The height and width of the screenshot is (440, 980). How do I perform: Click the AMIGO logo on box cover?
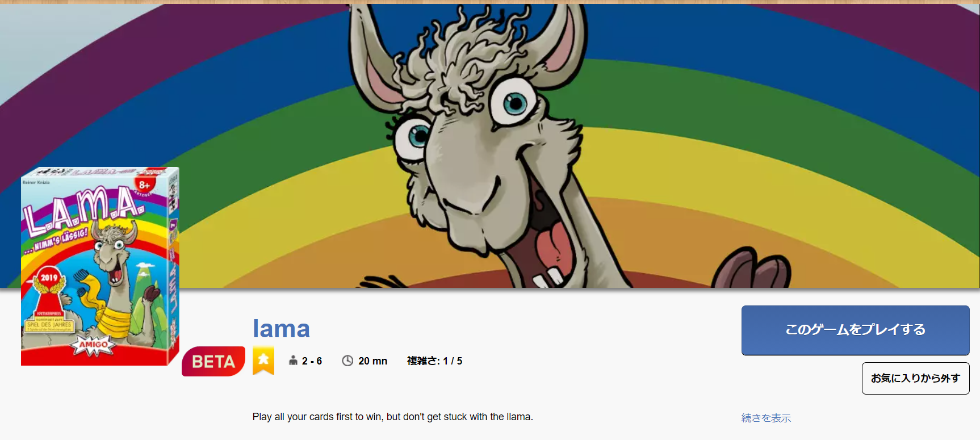[x=93, y=345]
